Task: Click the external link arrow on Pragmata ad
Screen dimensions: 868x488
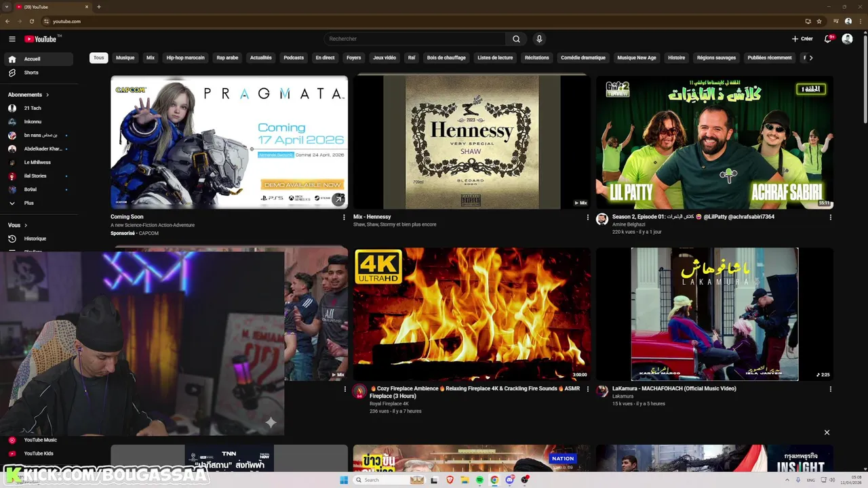Action: click(x=338, y=199)
